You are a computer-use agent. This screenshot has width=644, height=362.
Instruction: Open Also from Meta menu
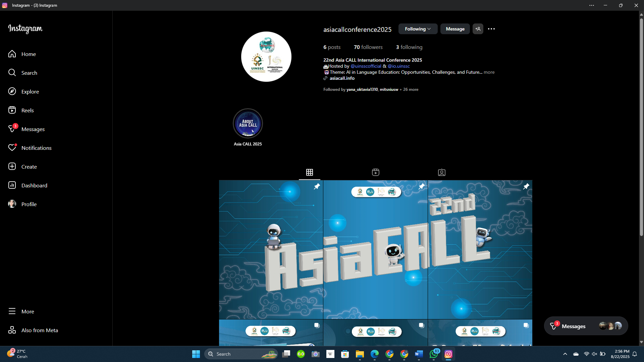coord(33,330)
